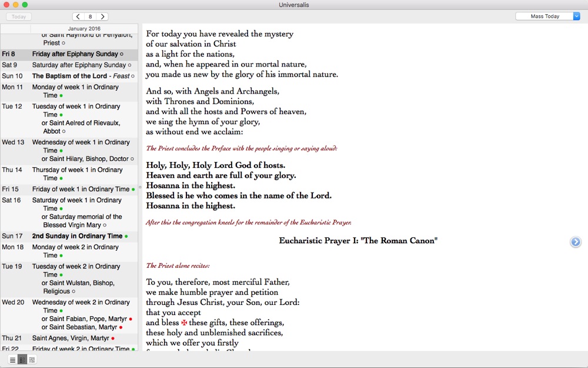Select Sat 9 Saturday after Epiphany Sunday
Viewport: 588px width, 368px height.
(x=79, y=65)
